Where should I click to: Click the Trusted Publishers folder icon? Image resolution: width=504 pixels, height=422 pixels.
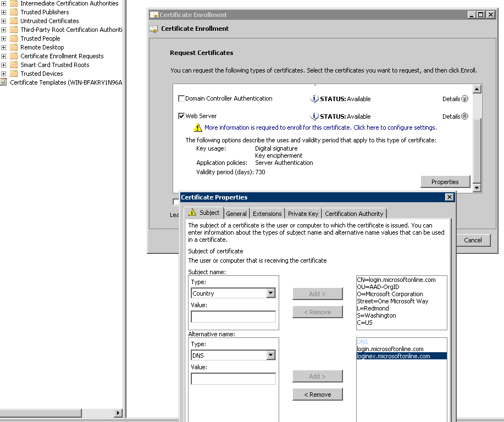tap(14, 12)
